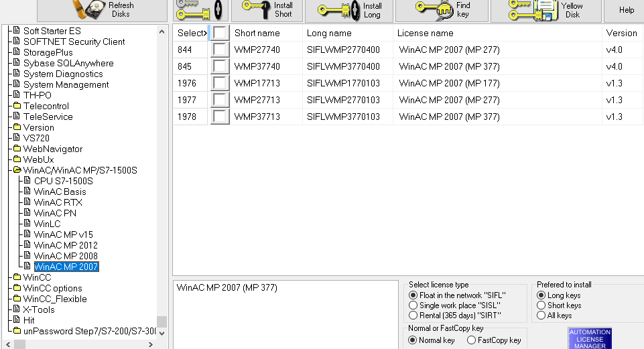Select WinLC tree item
644x349 pixels.
[x=47, y=224]
